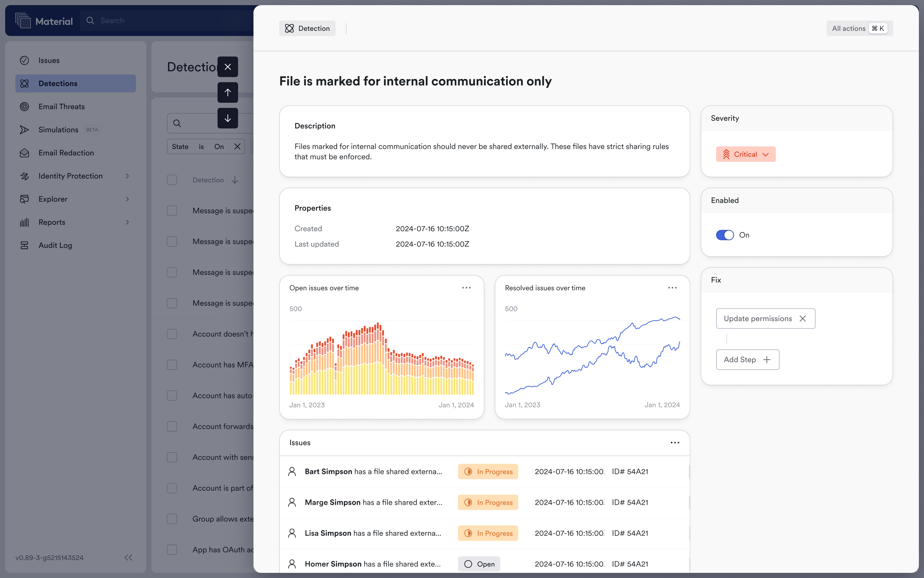Click the Audit Log icon
The height and width of the screenshot is (578, 924).
pos(24,245)
